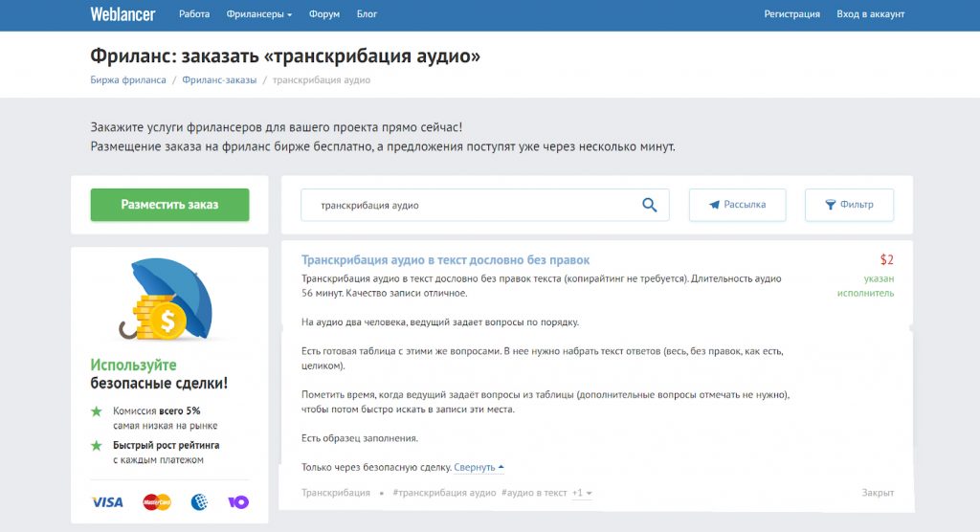Click the YooMoney payment icon
The width and height of the screenshot is (980, 532).
coord(238,502)
